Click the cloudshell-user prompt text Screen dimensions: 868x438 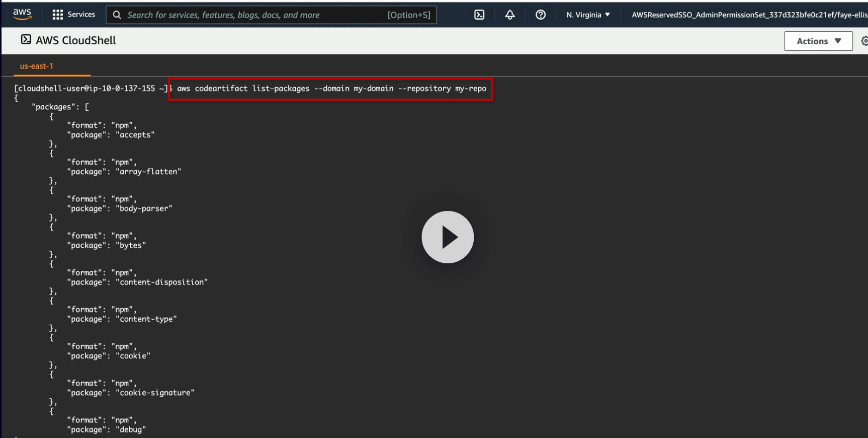pyautogui.click(x=91, y=89)
